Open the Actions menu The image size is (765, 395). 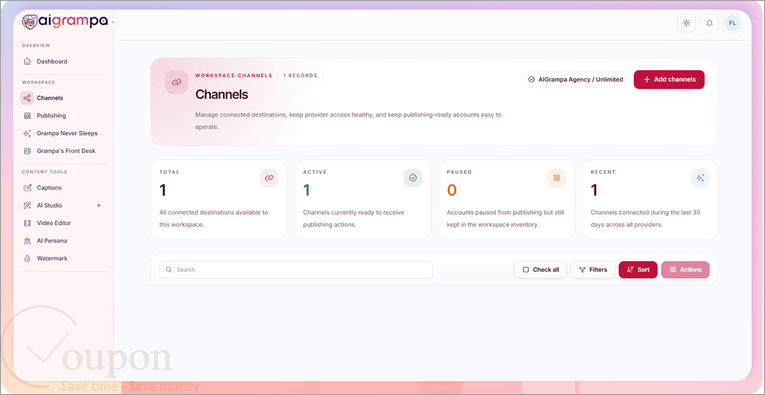click(x=685, y=270)
